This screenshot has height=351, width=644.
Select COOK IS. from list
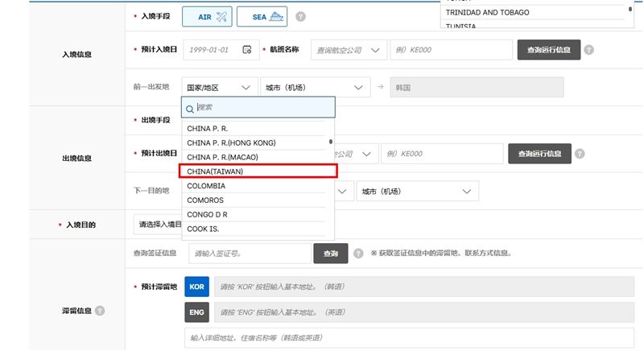254,229
